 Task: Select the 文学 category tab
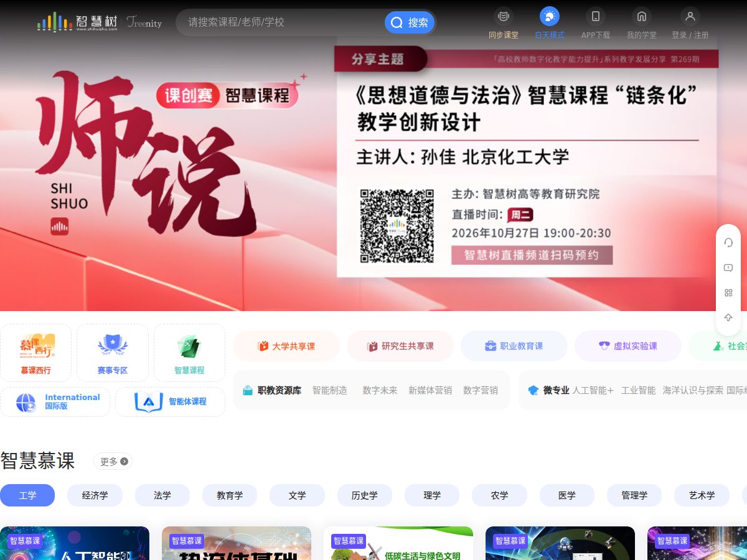pyautogui.click(x=298, y=495)
